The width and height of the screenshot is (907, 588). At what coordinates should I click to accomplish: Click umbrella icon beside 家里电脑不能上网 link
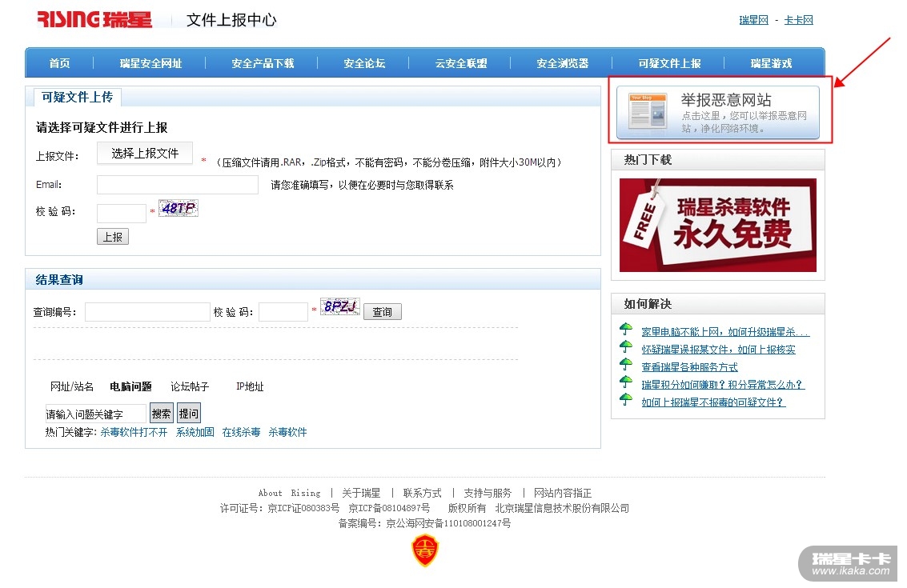click(626, 330)
